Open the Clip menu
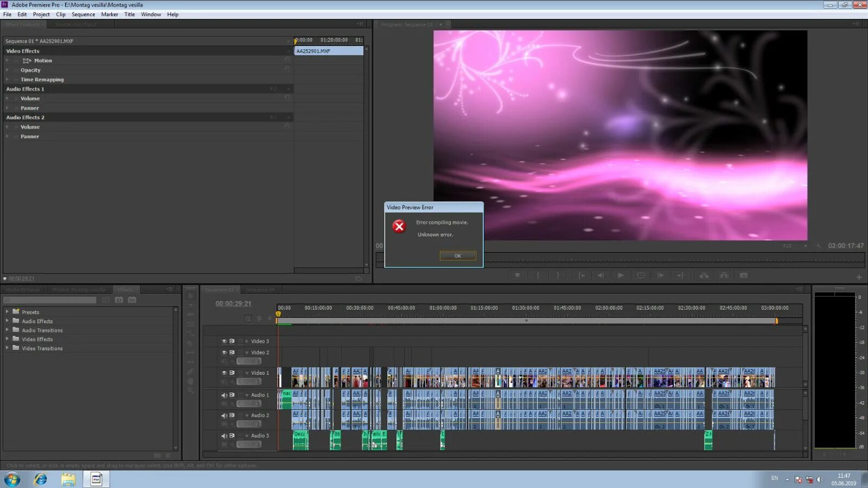 (61, 14)
